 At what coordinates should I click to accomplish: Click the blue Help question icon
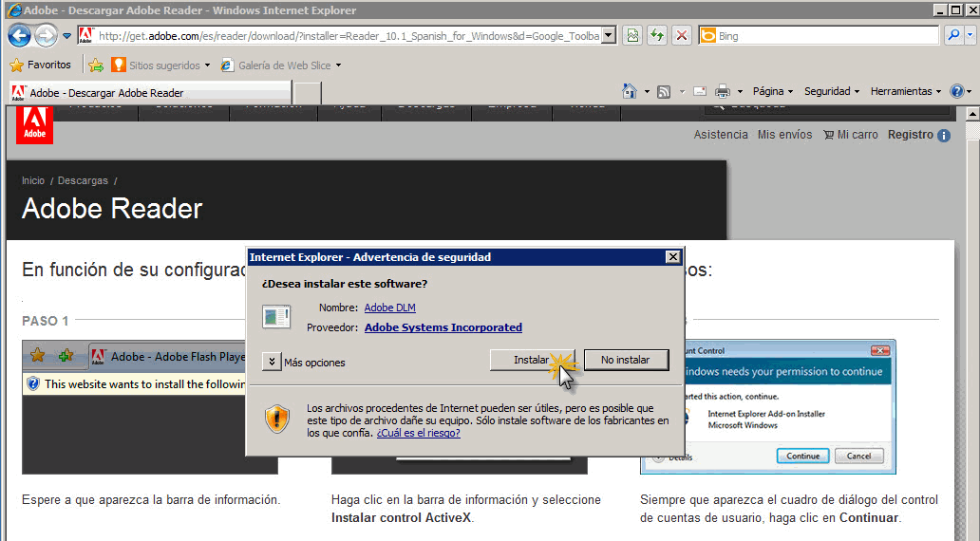(x=956, y=91)
